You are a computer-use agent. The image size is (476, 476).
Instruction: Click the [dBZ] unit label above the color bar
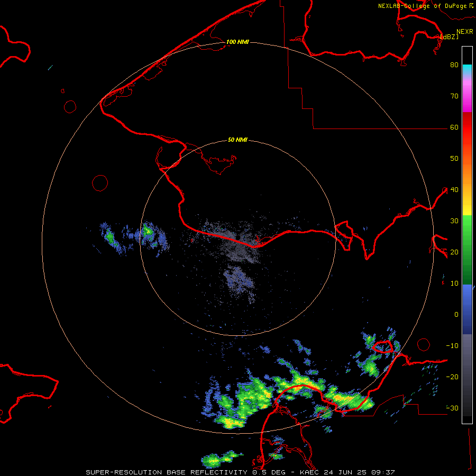pyautogui.click(x=449, y=36)
